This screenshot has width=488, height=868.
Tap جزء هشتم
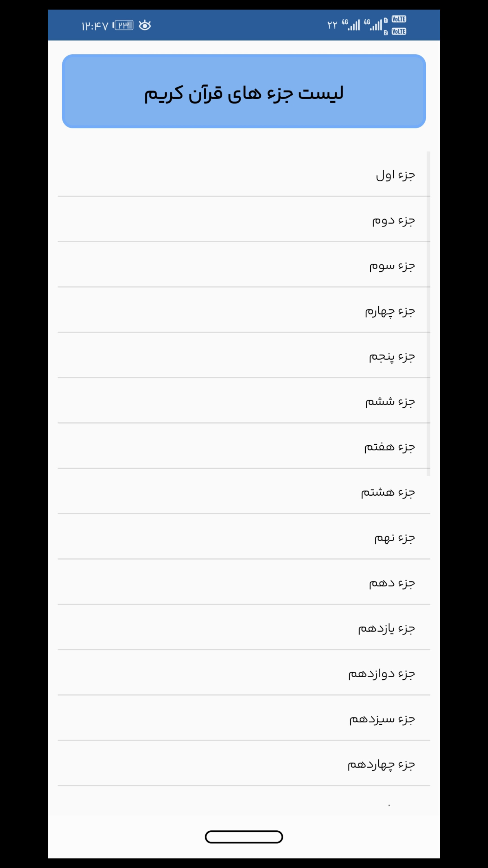pos(244,493)
